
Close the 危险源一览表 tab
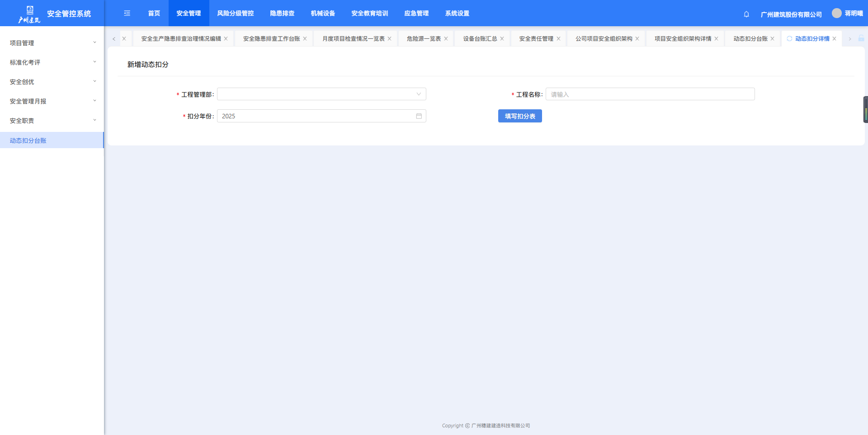pos(446,39)
